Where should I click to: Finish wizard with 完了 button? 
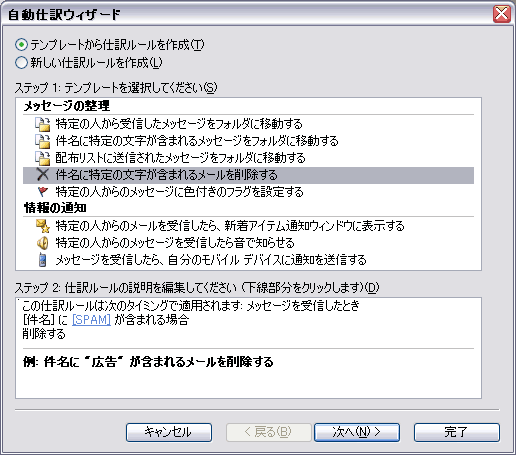(457, 432)
